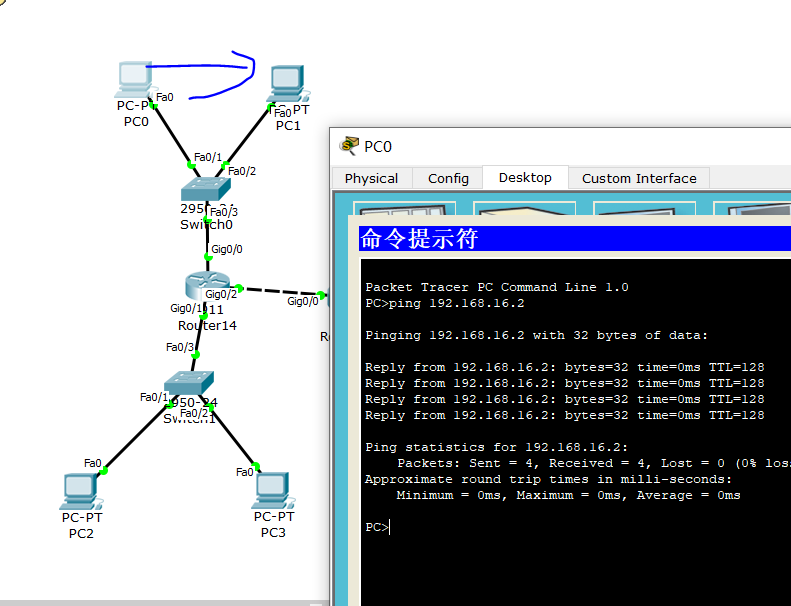Select the Router14 device icon
Screen dimensions: 791x606
pyautogui.click(x=207, y=286)
